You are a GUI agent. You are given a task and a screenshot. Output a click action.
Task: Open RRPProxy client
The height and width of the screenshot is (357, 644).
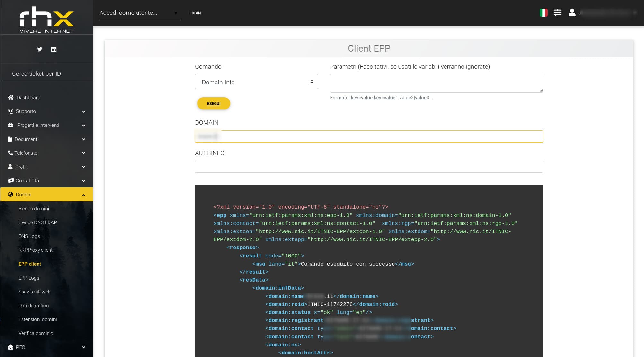click(x=35, y=250)
